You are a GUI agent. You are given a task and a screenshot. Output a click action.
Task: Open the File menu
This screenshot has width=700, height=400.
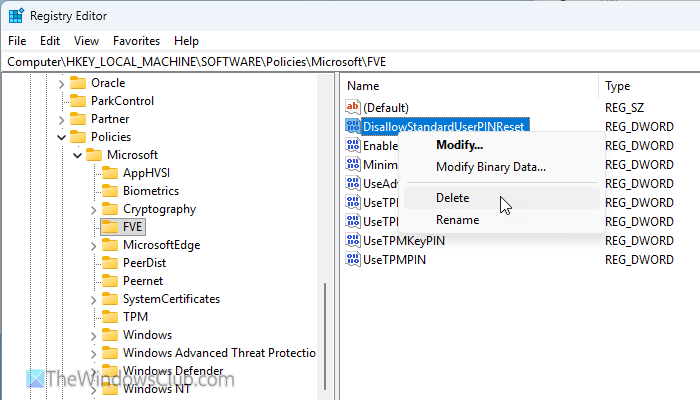click(x=17, y=41)
